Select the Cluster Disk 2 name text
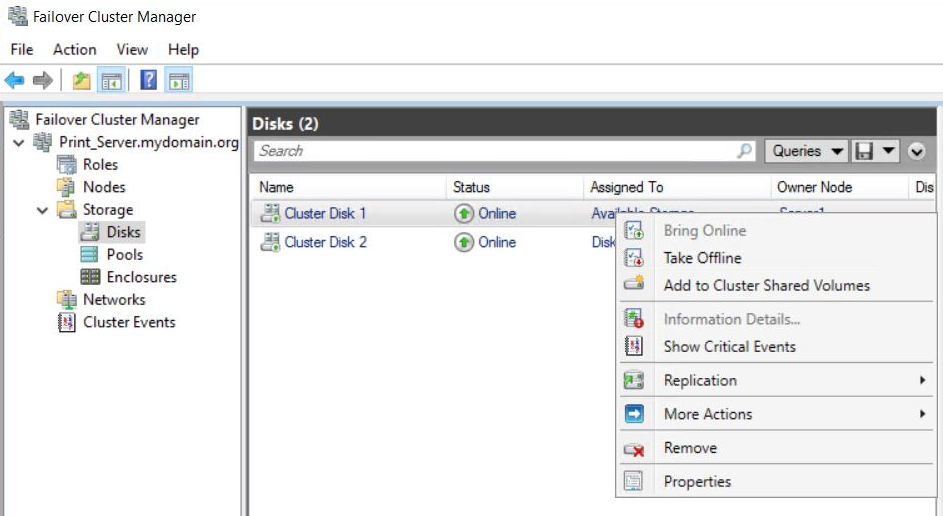Screen dimensions: 943x516 click(325, 242)
